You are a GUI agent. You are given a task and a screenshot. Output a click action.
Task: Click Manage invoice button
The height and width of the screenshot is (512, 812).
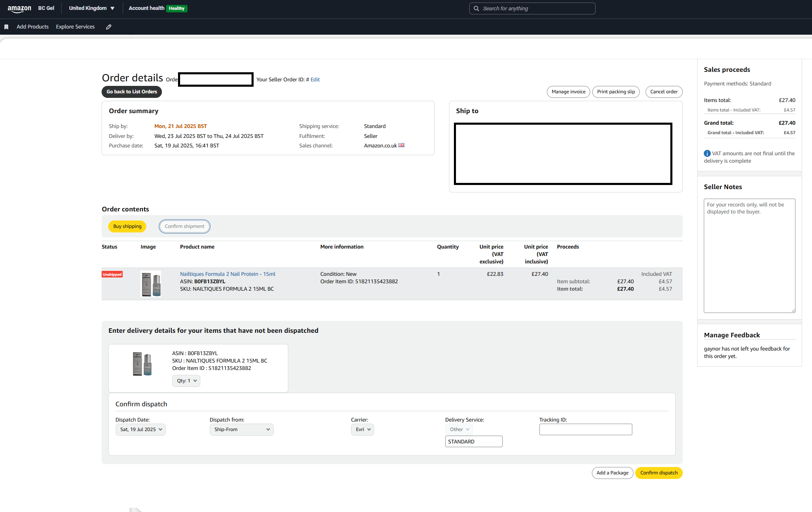point(568,92)
